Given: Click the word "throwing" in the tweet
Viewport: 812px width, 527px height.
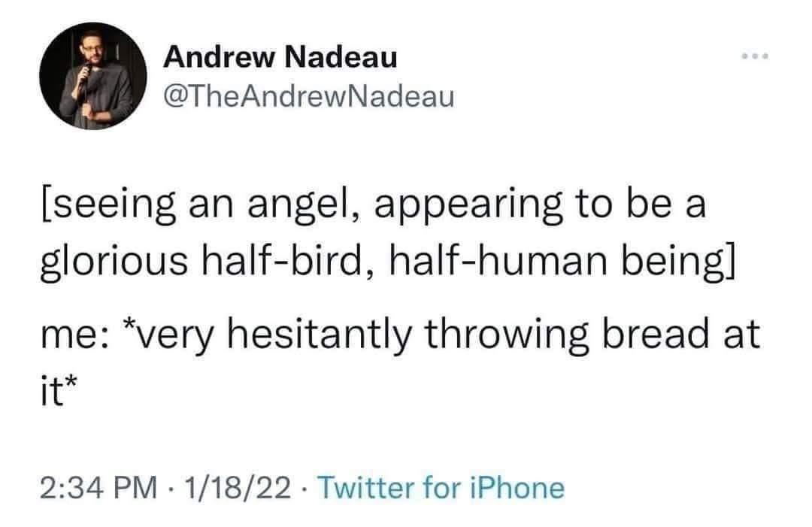Looking at the screenshot, I should tap(506, 335).
